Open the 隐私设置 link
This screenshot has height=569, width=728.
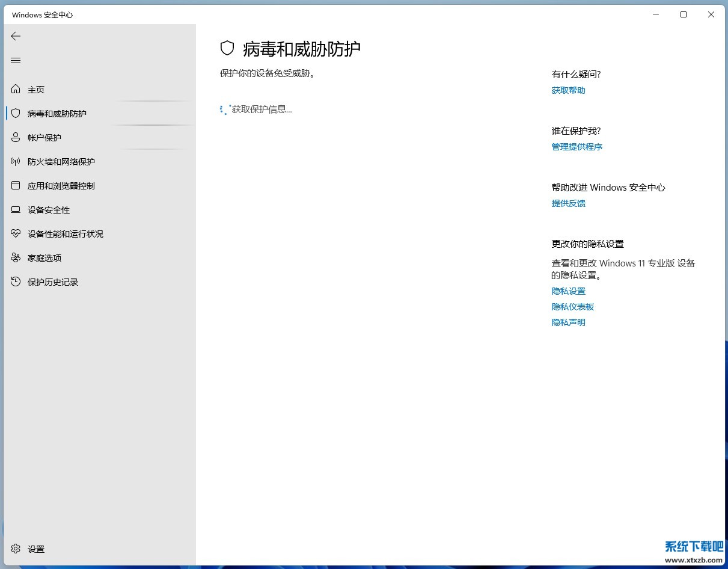(x=568, y=291)
